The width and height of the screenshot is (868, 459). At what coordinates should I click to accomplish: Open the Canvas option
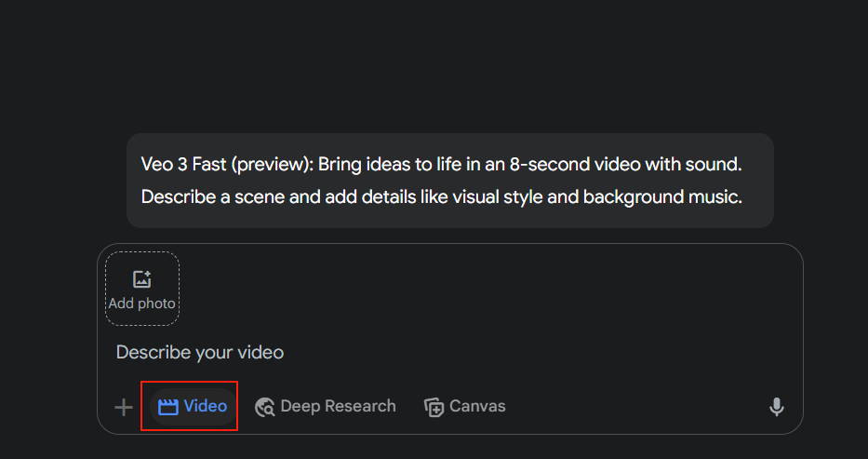[x=464, y=407]
